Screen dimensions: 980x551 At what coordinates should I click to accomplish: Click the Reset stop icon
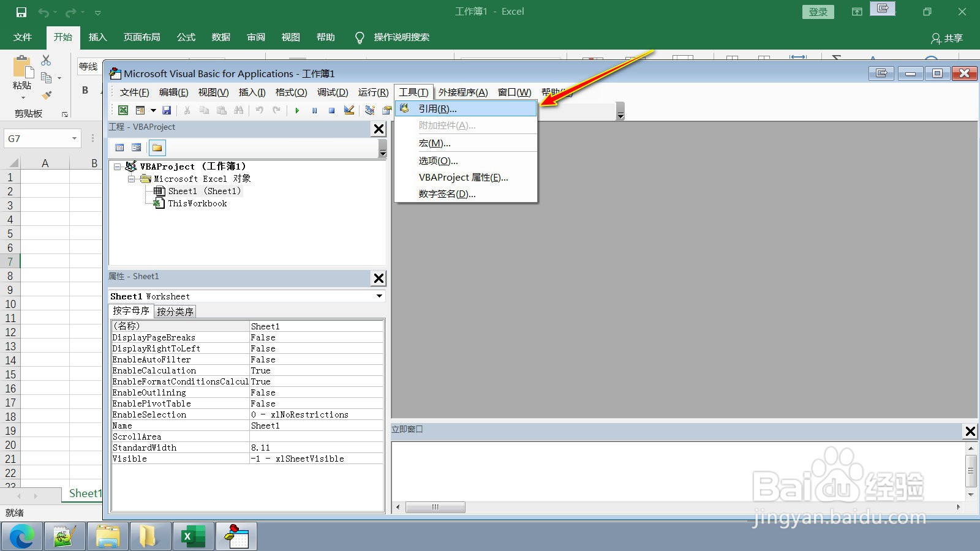(331, 110)
